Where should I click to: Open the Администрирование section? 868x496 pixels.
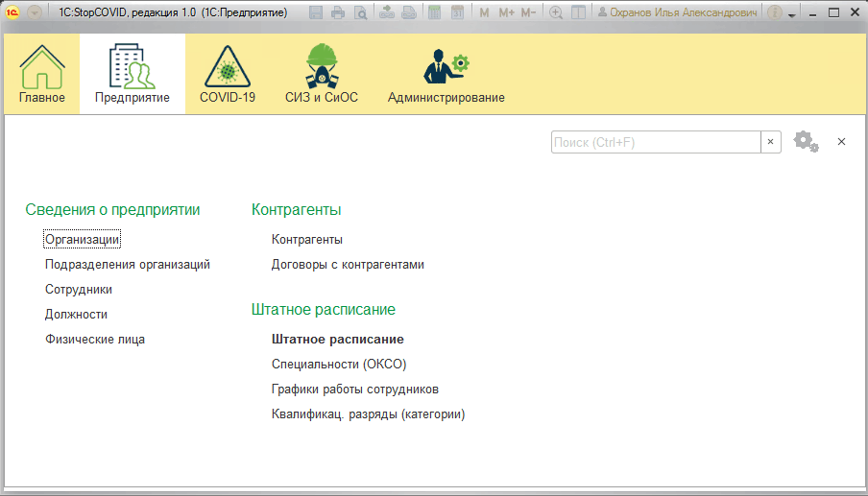click(446, 74)
